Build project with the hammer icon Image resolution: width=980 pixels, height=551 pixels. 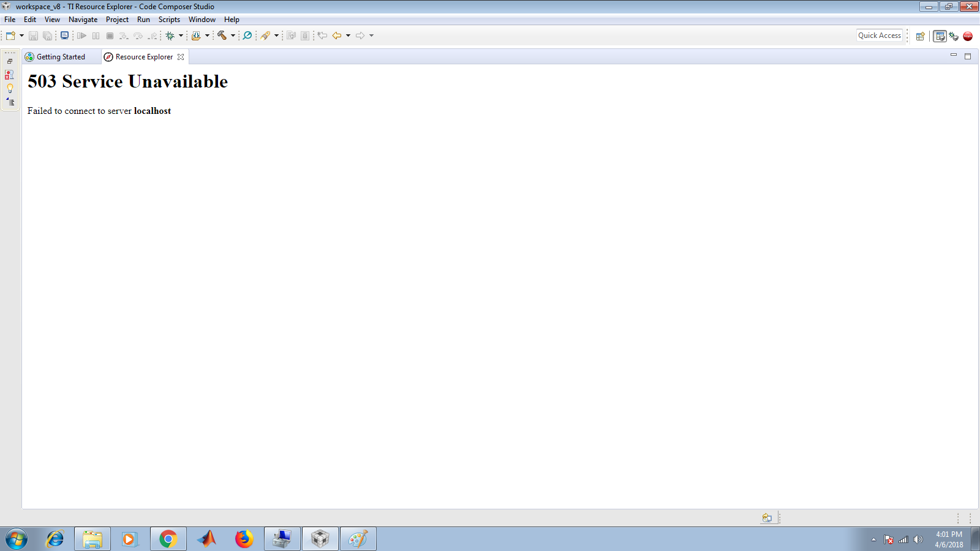[222, 36]
